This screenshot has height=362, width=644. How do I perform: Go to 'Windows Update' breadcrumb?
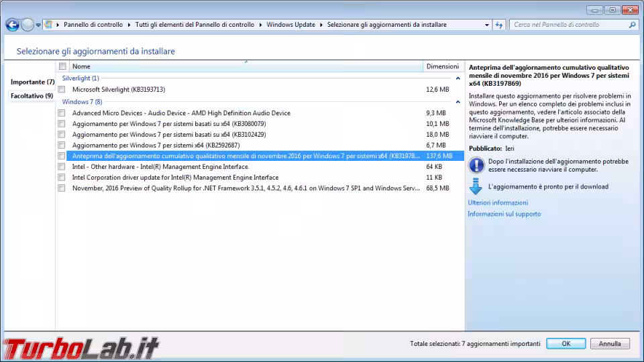pyautogui.click(x=290, y=25)
